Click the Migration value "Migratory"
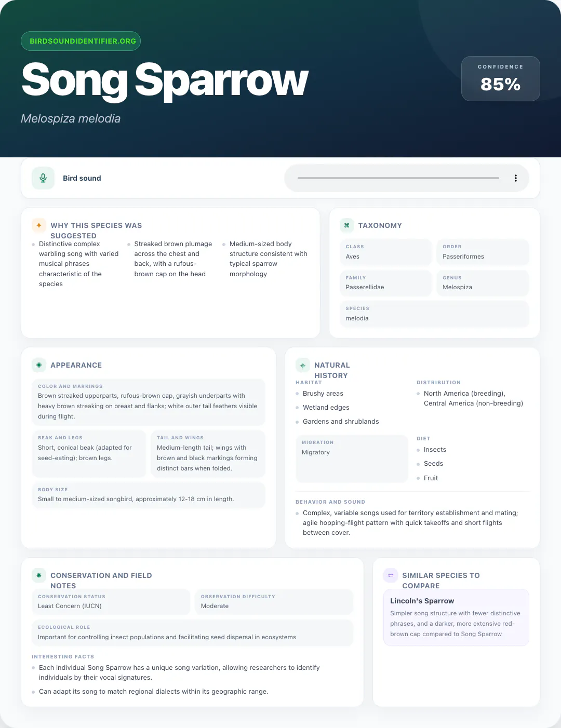561x728 pixels. [316, 452]
